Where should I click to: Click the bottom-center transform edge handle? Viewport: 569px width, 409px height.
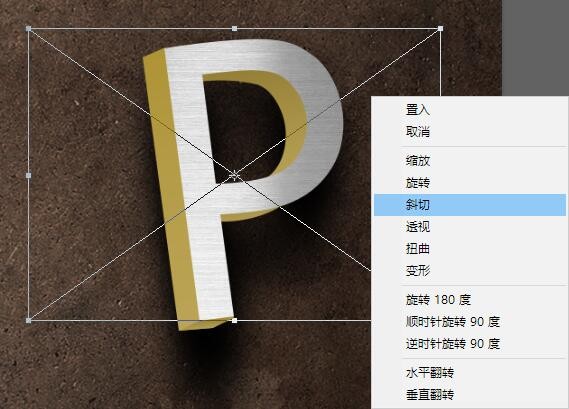pyautogui.click(x=234, y=320)
